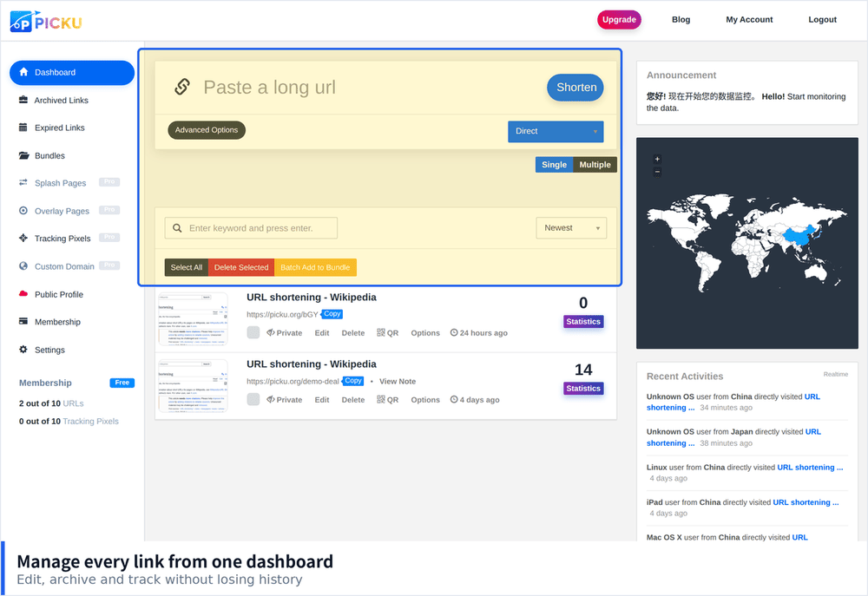This screenshot has height=596, width=868.
Task: Open the Newest sort dropdown
Action: tap(571, 228)
